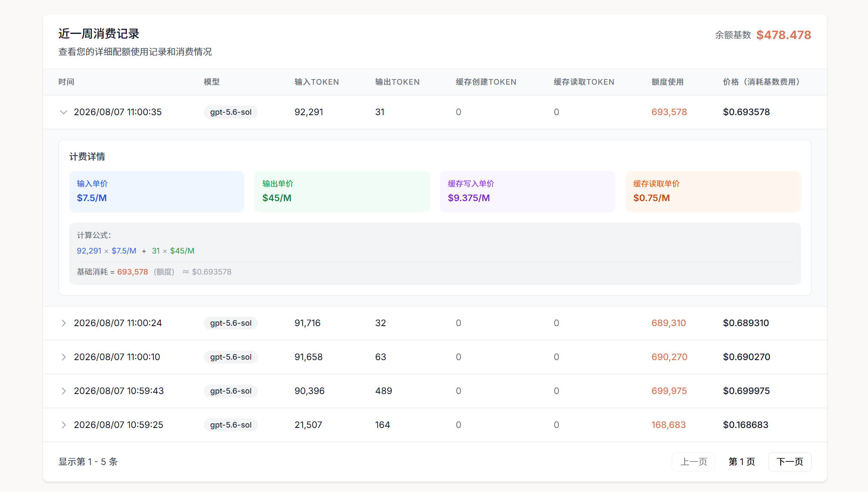Expand the 11:00:24 record row
The height and width of the screenshot is (492, 868).
[64, 323]
